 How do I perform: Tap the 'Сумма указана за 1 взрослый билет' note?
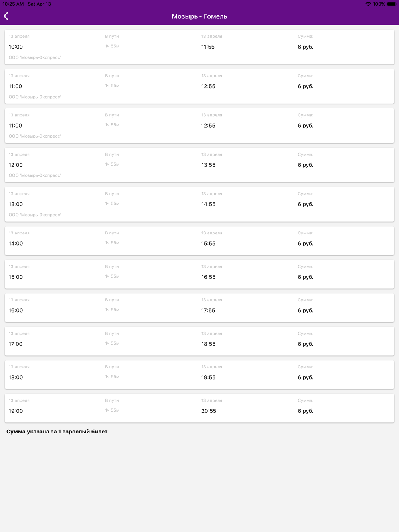pos(57,432)
